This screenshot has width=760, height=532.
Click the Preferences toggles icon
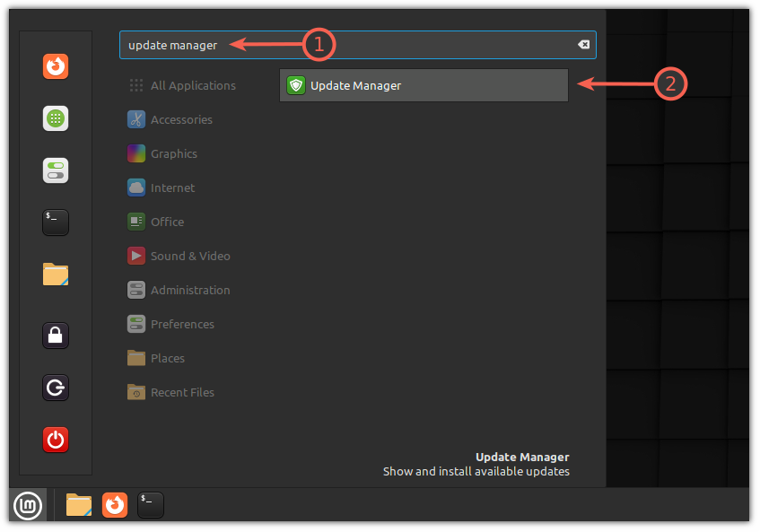pyautogui.click(x=136, y=324)
